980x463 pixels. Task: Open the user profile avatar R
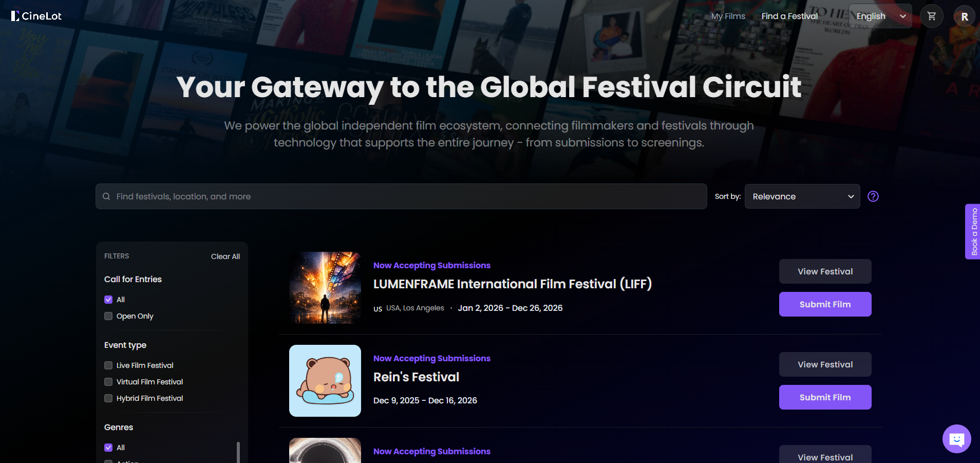tap(964, 16)
